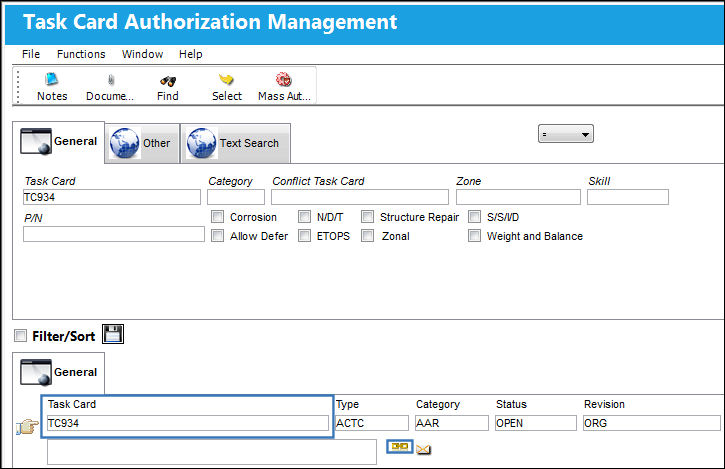Click the Conflict Task Card field
Viewport: 725px width, 469px height.
[x=360, y=197]
